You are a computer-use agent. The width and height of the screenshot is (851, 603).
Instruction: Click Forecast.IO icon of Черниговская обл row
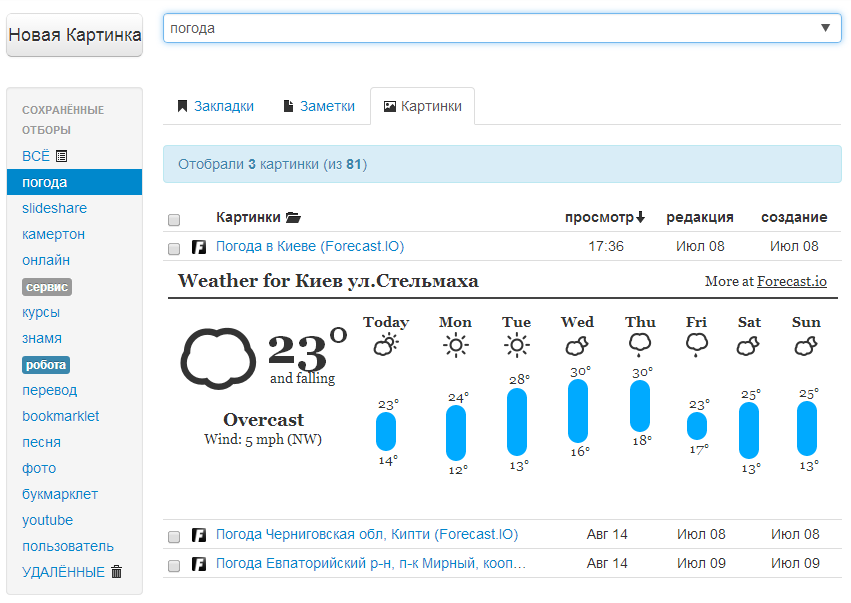tap(199, 535)
